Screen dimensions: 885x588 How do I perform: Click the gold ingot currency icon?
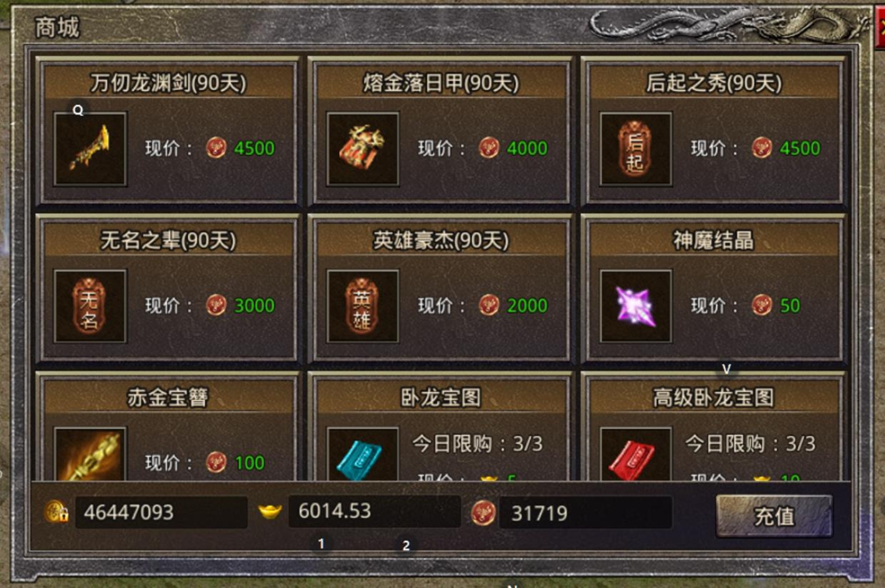click(270, 512)
